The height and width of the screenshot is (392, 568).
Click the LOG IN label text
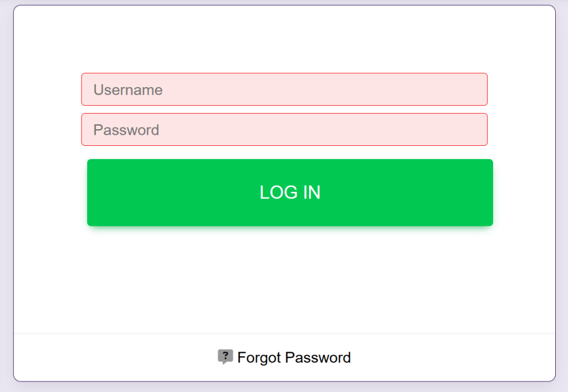click(x=290, y=192)
